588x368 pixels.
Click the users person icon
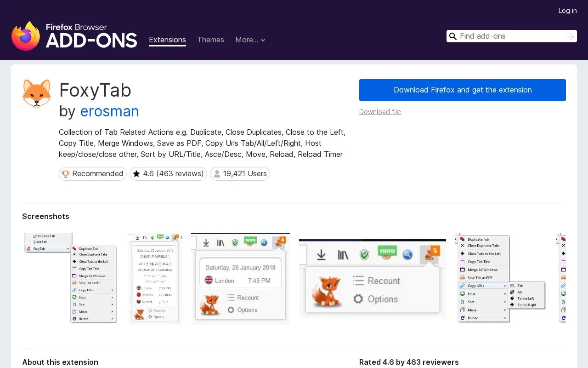[217, 174]
